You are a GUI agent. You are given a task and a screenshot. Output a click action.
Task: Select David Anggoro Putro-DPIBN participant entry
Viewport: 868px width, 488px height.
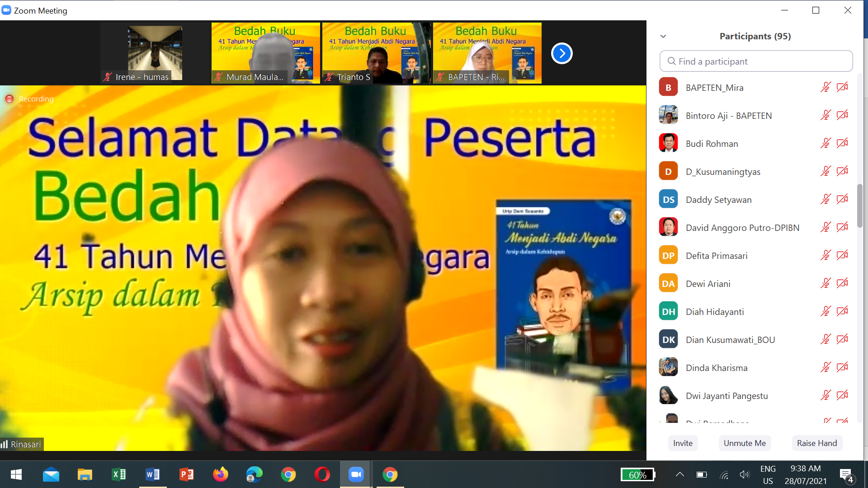(x=742, y=228)
